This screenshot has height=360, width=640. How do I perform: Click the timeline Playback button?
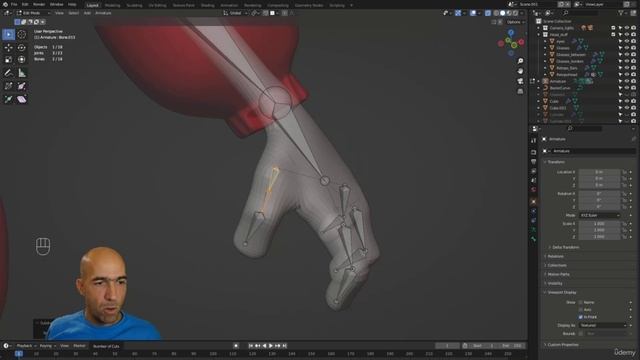point(26,346)
